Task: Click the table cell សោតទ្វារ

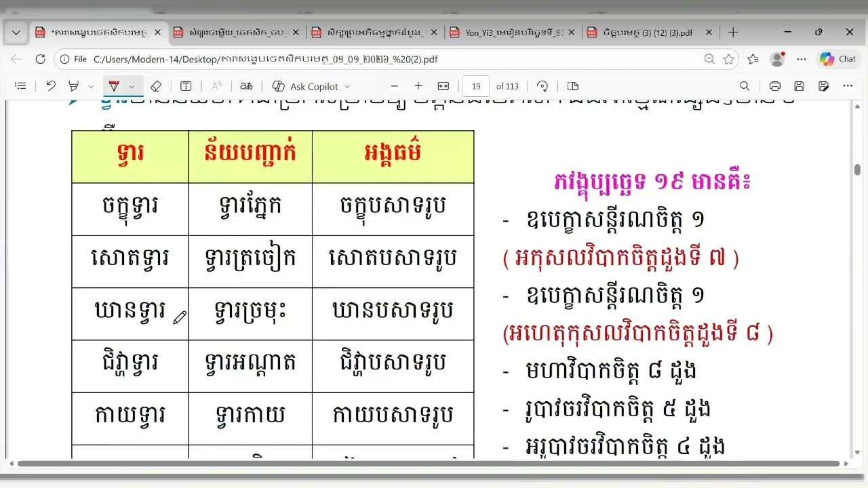Action: click(x=130, y=261)
